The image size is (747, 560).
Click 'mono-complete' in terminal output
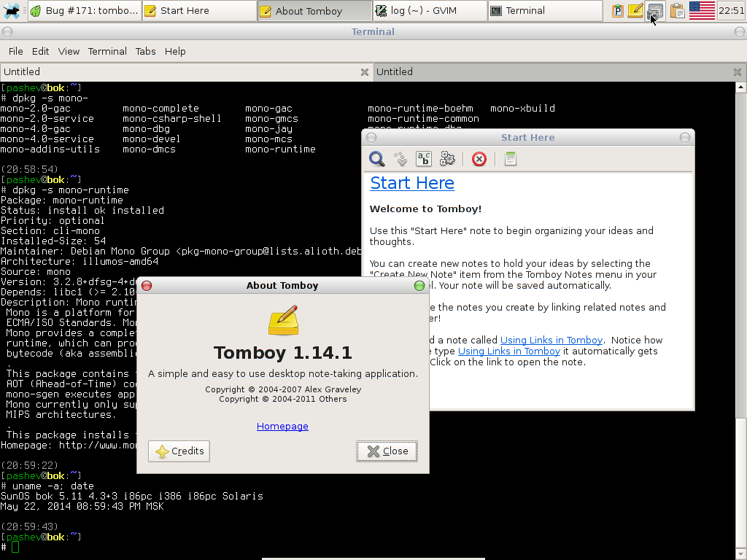click(160, 109)
